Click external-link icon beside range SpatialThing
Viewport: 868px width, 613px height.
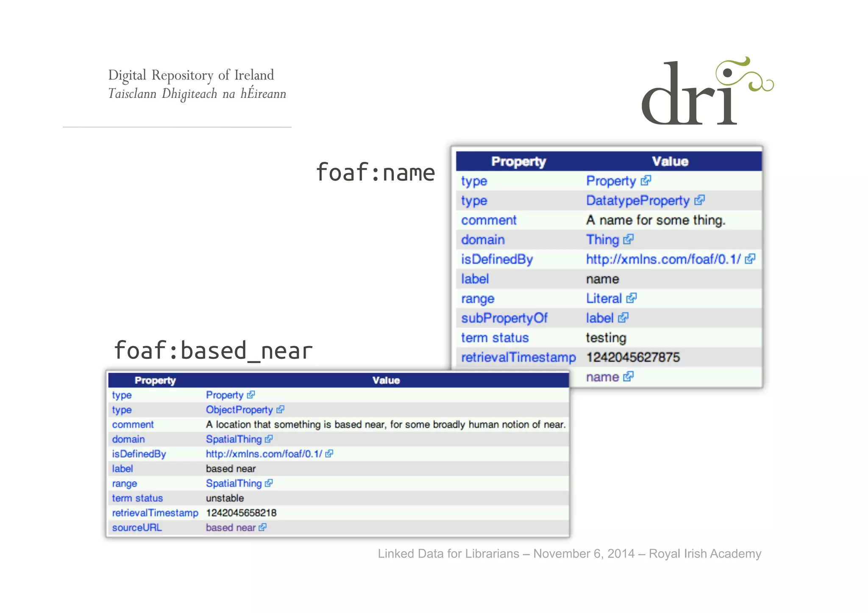[269, 483]
